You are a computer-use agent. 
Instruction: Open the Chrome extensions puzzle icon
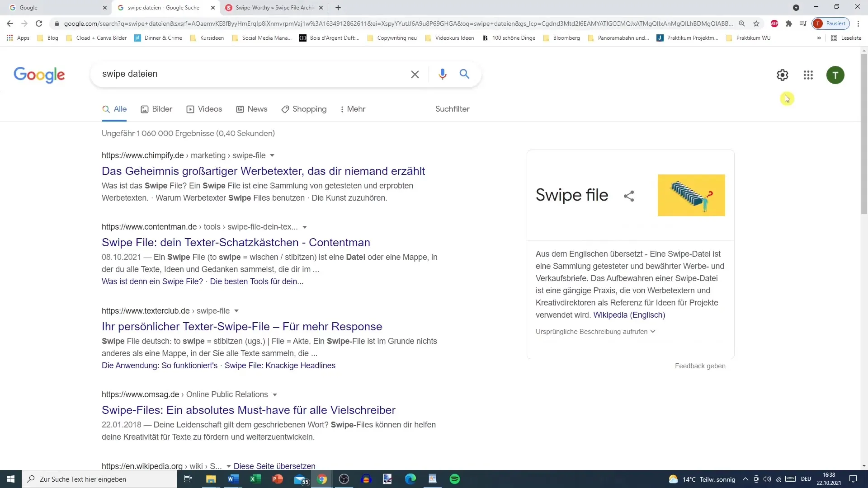click(x=789, y=23)
